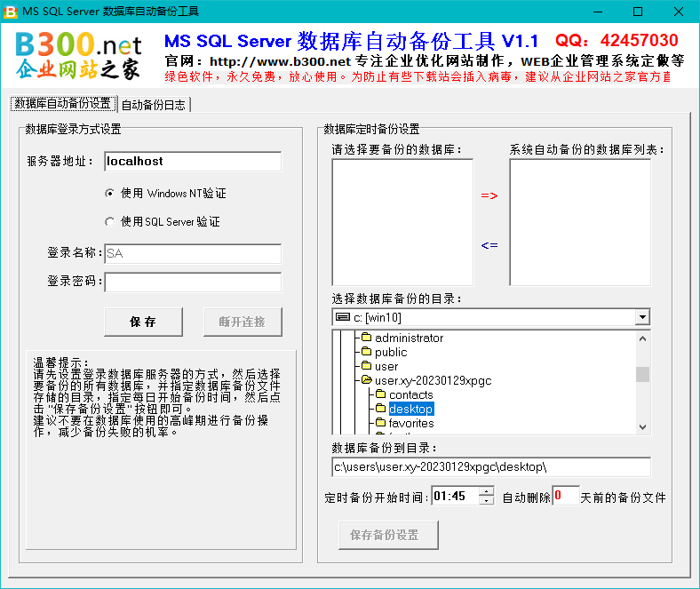Select the desktop folder in tree

(410, 409)
